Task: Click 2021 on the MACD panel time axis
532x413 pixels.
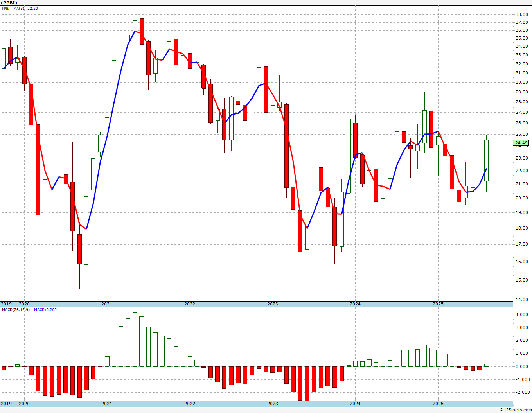Action: coord(106,404)
